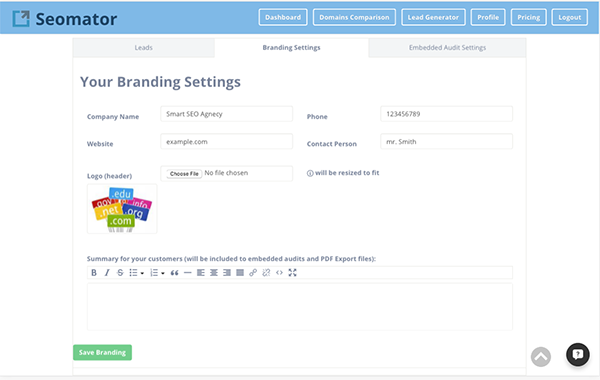Click Choose File for header logo
This screenshot has width=600, height=380.
pos(184,173)
